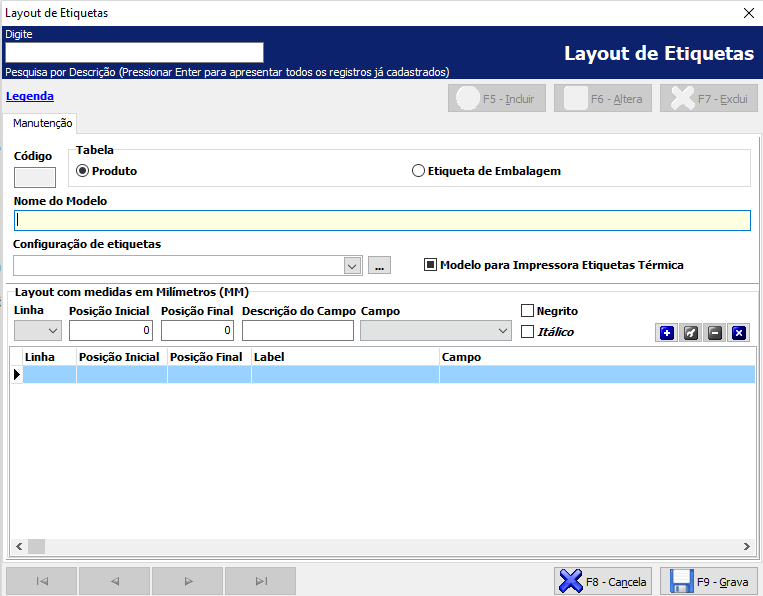Click the blue X clear-fields icon
Screen dimensions: 763x596
point(739,333)
